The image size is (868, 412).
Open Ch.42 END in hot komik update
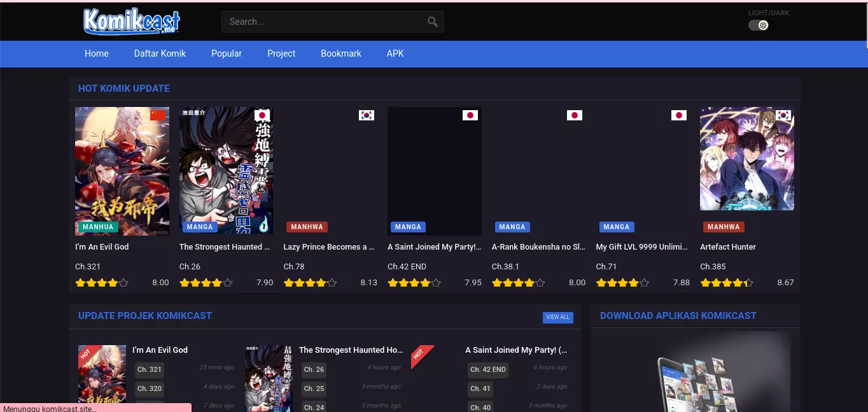click(407, 267)
